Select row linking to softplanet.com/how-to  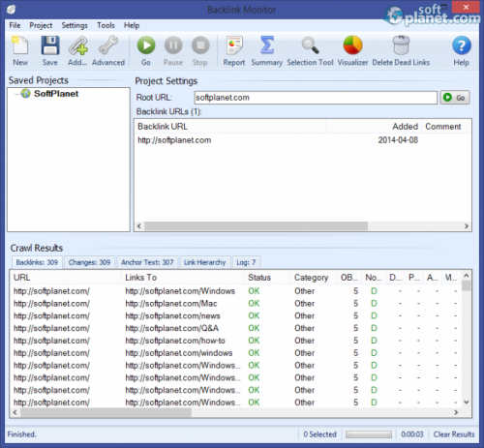click(235, 341)
